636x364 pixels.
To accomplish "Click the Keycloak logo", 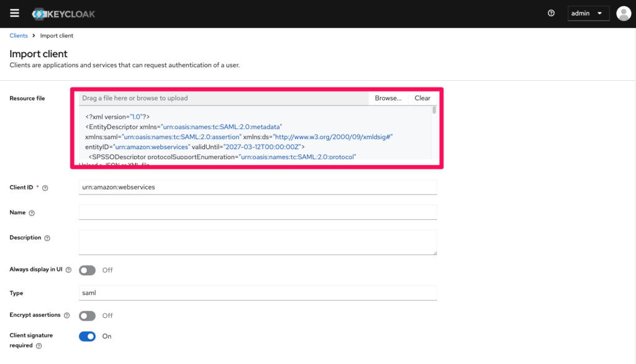I will pyautogui.click(x=63, y=14).
